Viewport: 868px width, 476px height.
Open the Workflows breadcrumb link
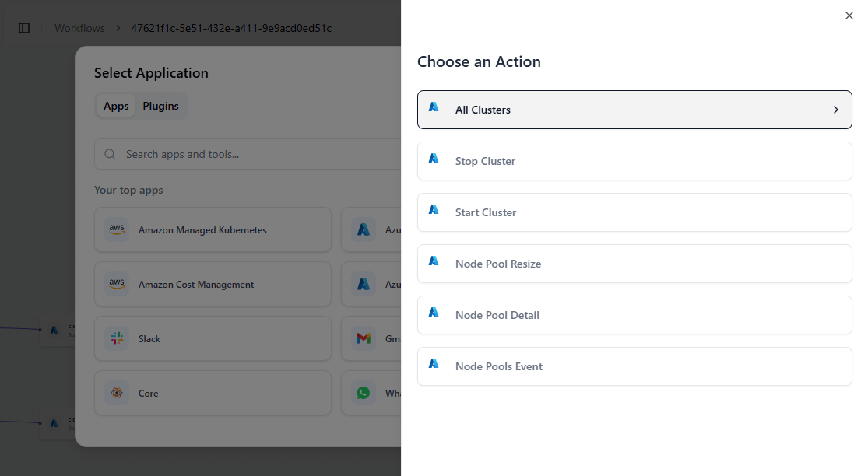[79, 28]
